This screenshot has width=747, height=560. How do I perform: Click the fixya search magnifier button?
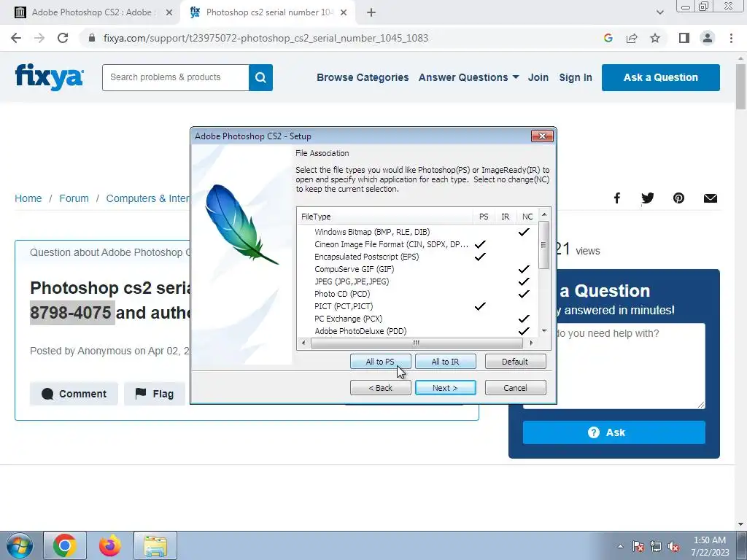coord(260,77)
